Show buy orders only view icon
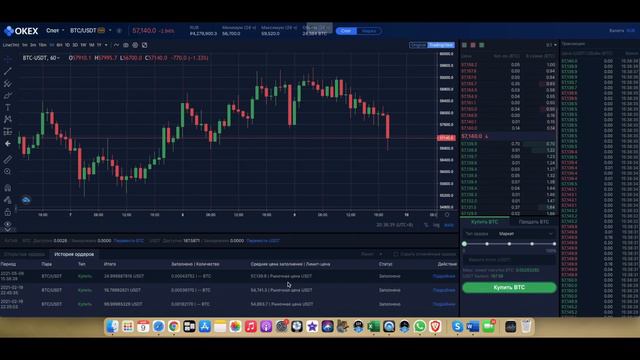Image resolution: width=640 pixels, height=360 pixels. pos(482,45)
